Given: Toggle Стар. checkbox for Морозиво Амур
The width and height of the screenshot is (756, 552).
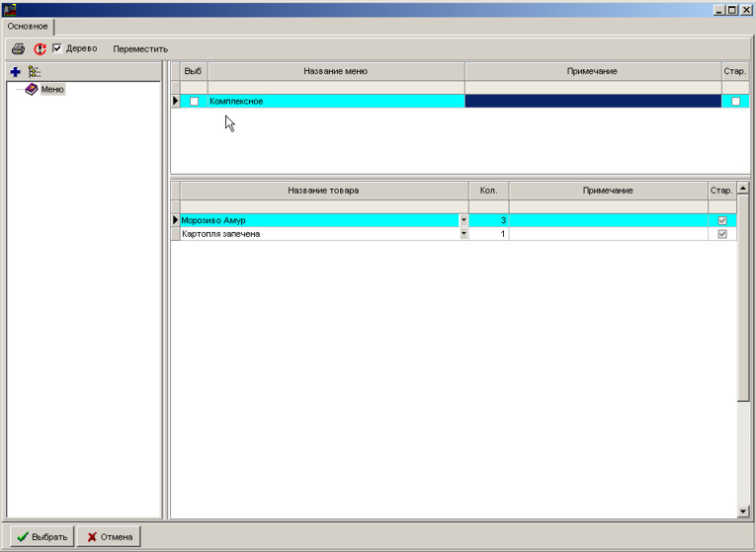Looking at the screenshot, I should [722, 220].
